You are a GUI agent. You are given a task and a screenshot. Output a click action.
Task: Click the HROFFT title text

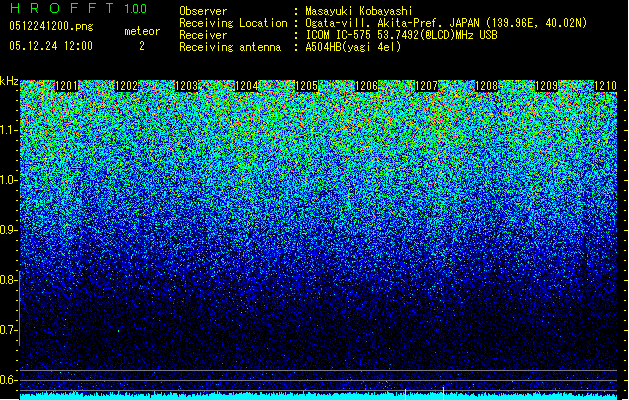click(x=62, y=8)
